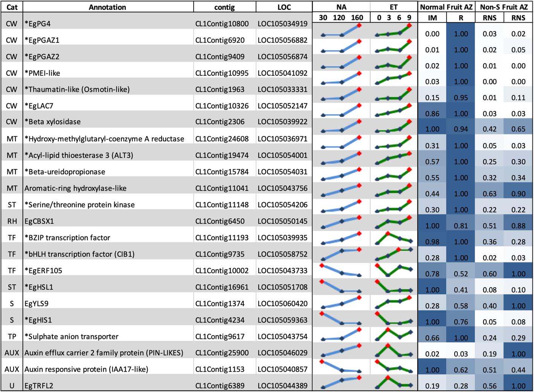Click *Hydroxy-methylglutaryl-coenzyme A reductase annotation
The height and width of the screenshot is (392, 534).
(x=104, y=139)
